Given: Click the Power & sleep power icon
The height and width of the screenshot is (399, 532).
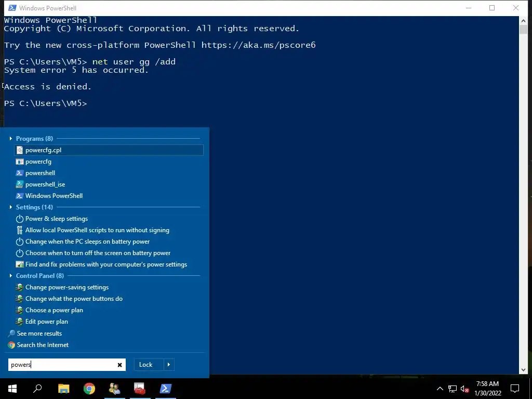Looking at the screenshot, I should (x=20, y=219).
